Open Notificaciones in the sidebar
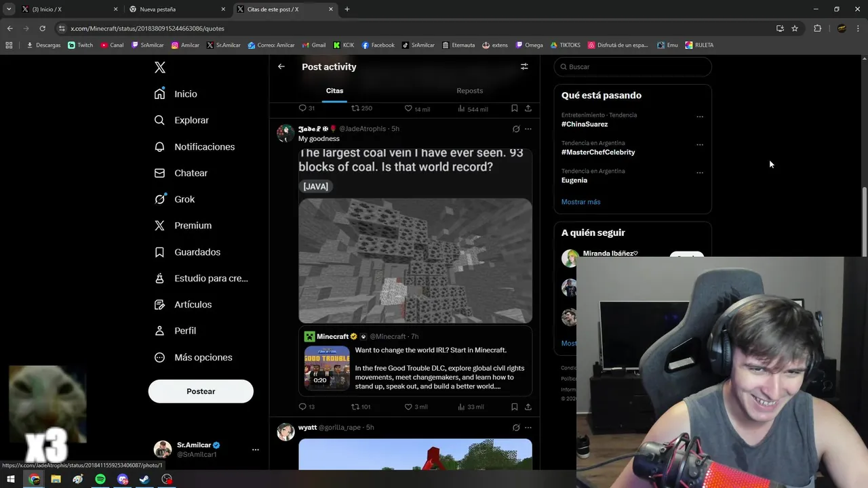This screenshot has width=868, height=488. point(194,146)
